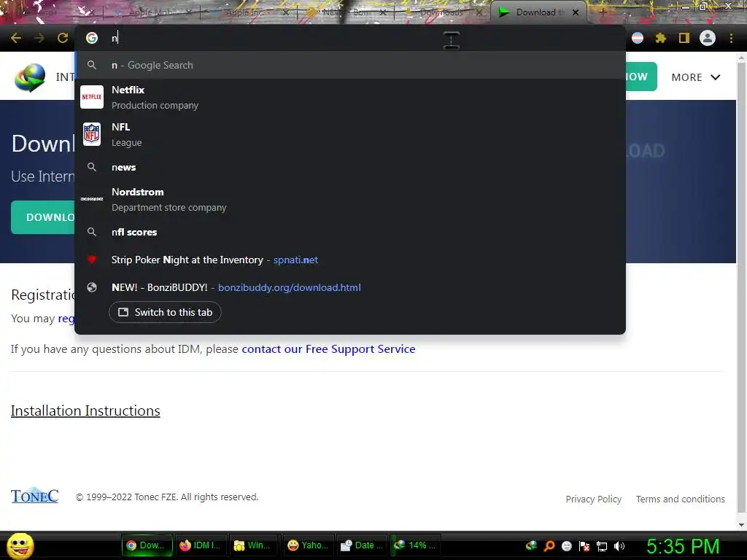
Task: Click the globe icon beside BonziBUDDY suggestion
Action: pos(92,287)
